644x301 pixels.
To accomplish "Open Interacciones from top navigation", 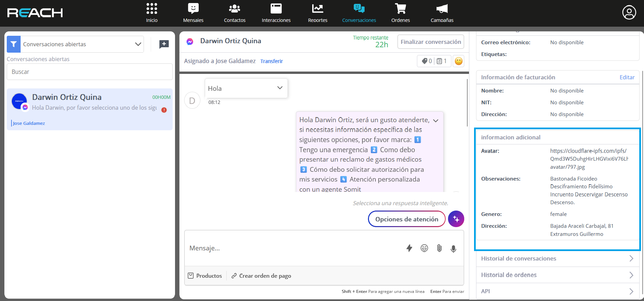I will point(276,13).
